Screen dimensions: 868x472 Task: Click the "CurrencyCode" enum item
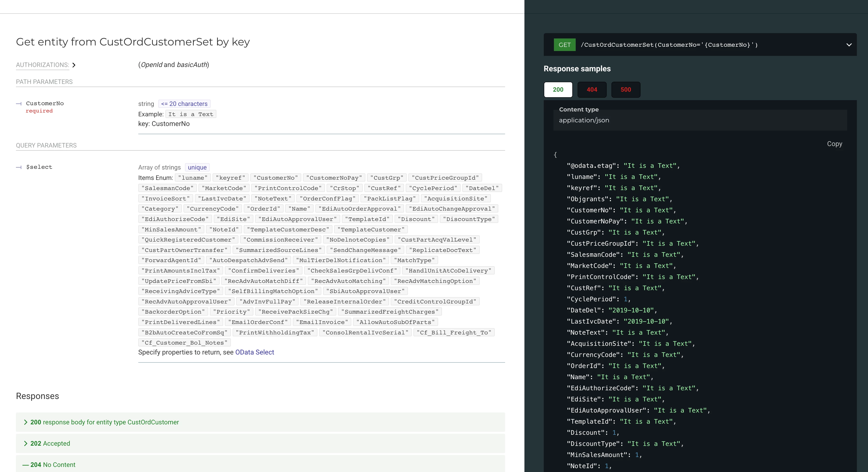[213, 208]
